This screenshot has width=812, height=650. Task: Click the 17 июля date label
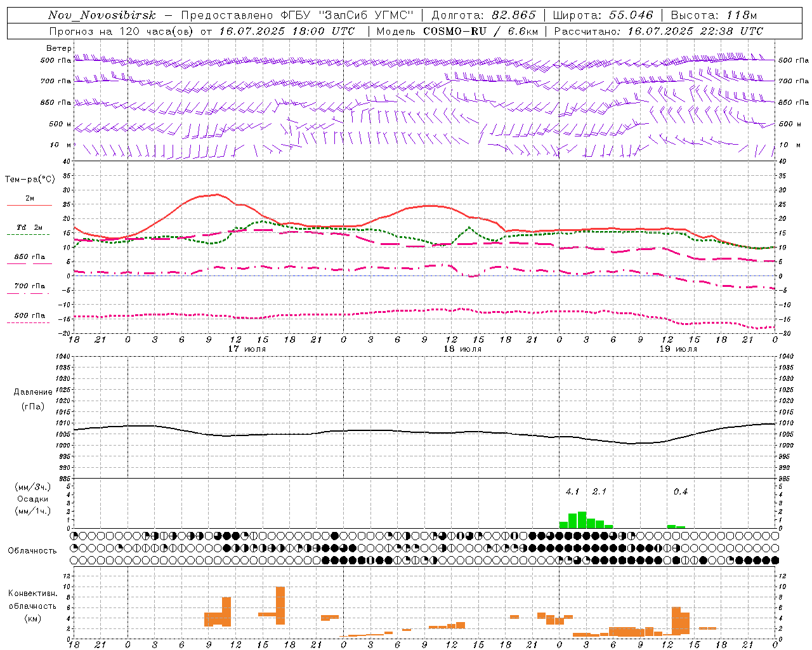[247, 349]
